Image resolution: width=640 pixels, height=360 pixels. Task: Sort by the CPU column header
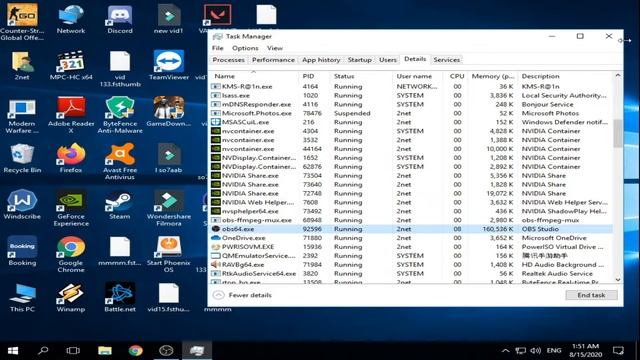[456, 76]
